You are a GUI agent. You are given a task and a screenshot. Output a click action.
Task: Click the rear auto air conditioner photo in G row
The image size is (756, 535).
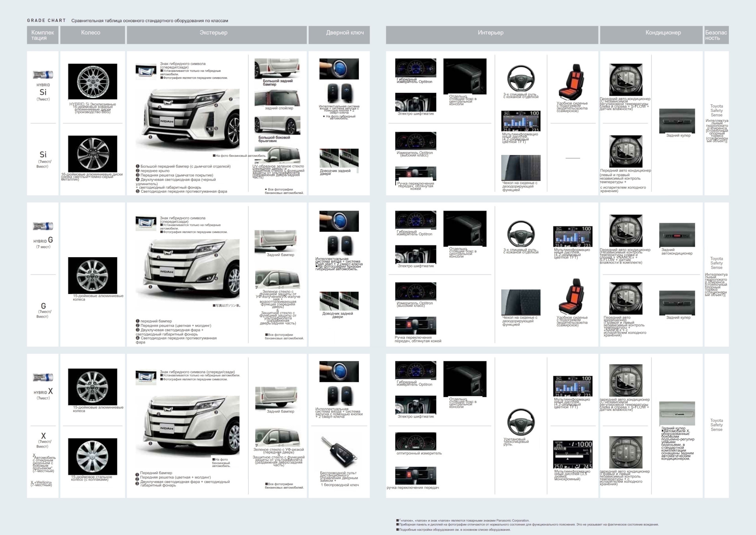tap(677, 235)
